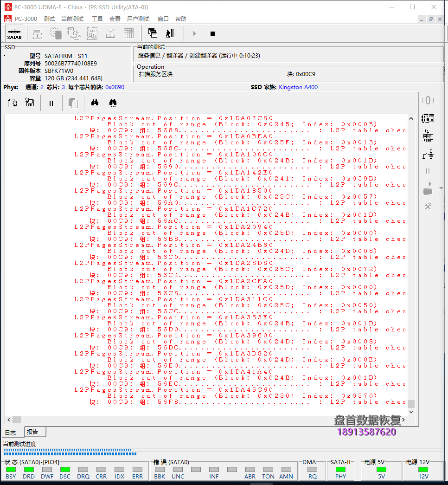Viewport: 448px width, 485px height.
Task: Click the sound indicator icon in sidebar
Action: point(428,100)
